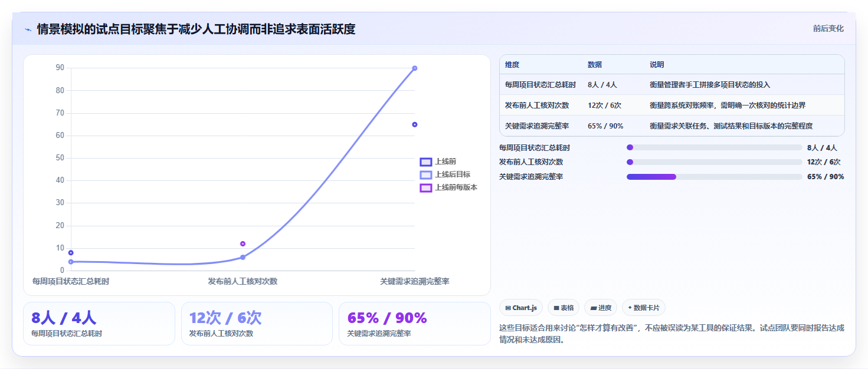Click table data cell 12次 / 6次
The image size is (868, 369).
[x=604, y=106]
